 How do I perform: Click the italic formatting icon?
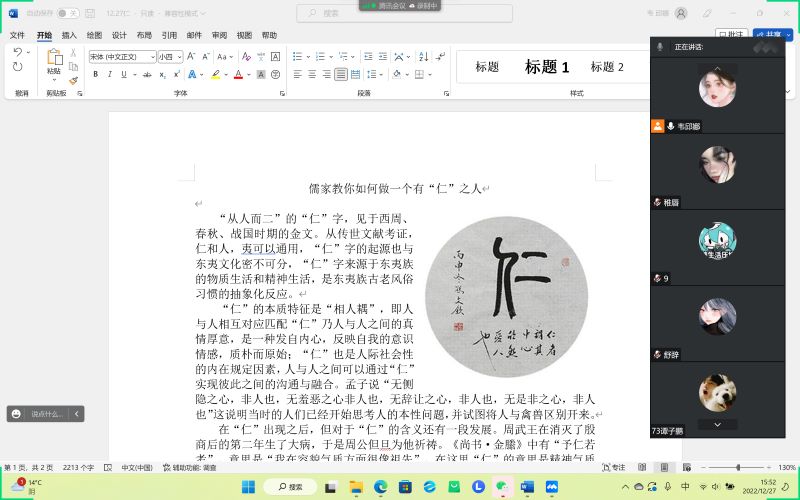click(x=110, y=74)
